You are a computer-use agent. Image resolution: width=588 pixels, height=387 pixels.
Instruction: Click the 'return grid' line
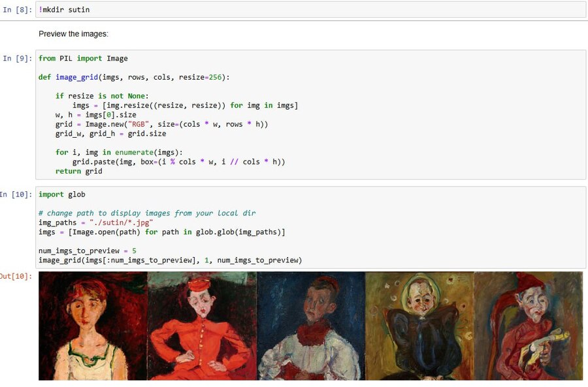(x=79, y=171)
